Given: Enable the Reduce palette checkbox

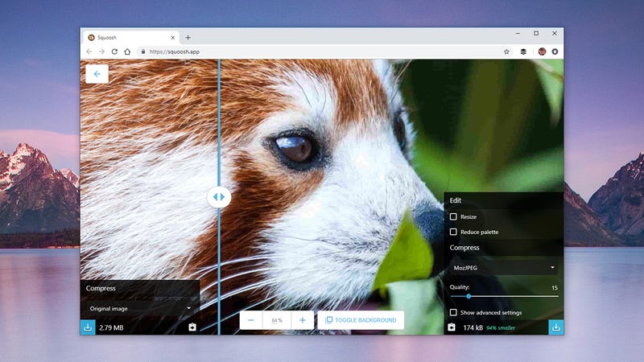Looking at the screenshot, I should (x=453, y=232).
